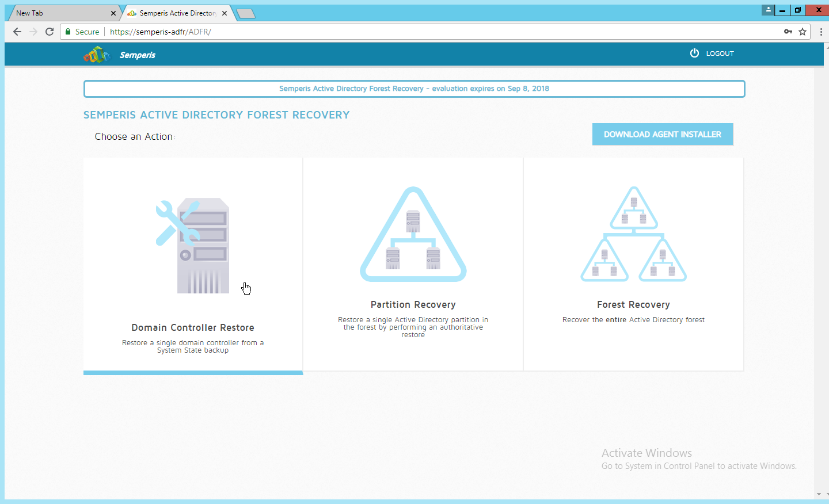Viewport: 829px width, 504px height.
Task: Restore down the Chrome window
Action: [x=797, y=10]
